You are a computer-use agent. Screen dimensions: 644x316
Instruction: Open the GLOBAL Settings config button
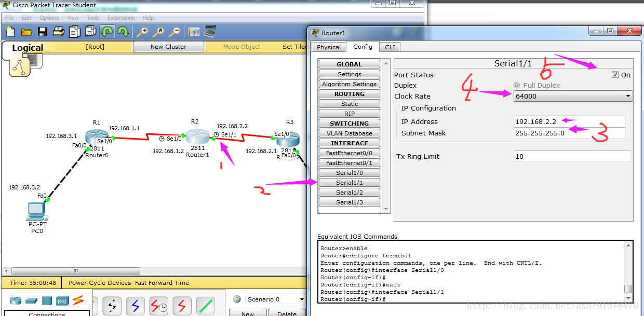(350, 74)
